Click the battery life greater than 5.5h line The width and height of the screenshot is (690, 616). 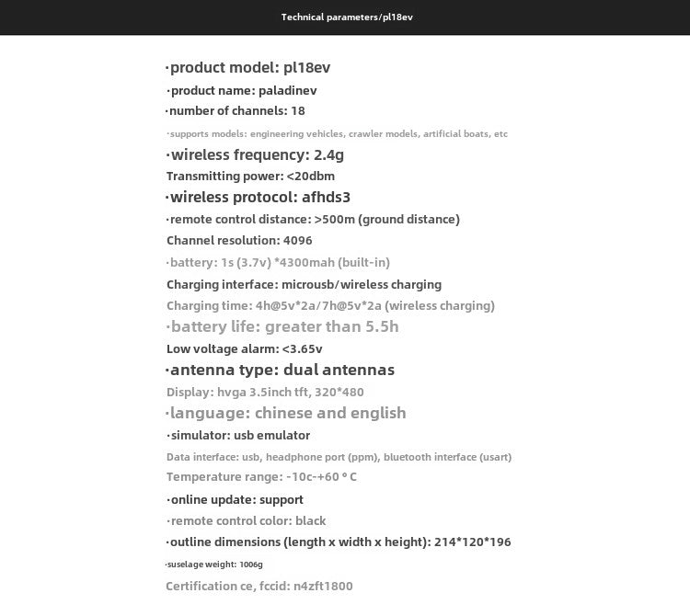coord(282,326)
